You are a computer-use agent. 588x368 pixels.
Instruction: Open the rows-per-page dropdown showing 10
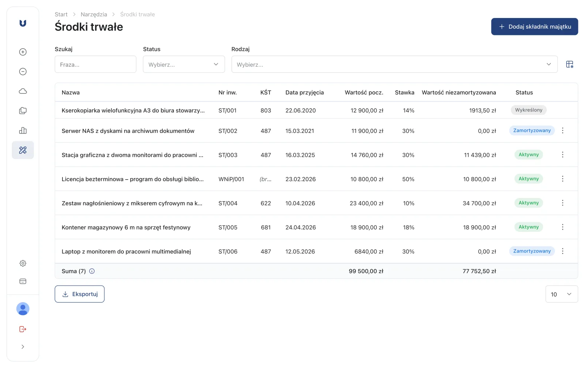(562, 294)
